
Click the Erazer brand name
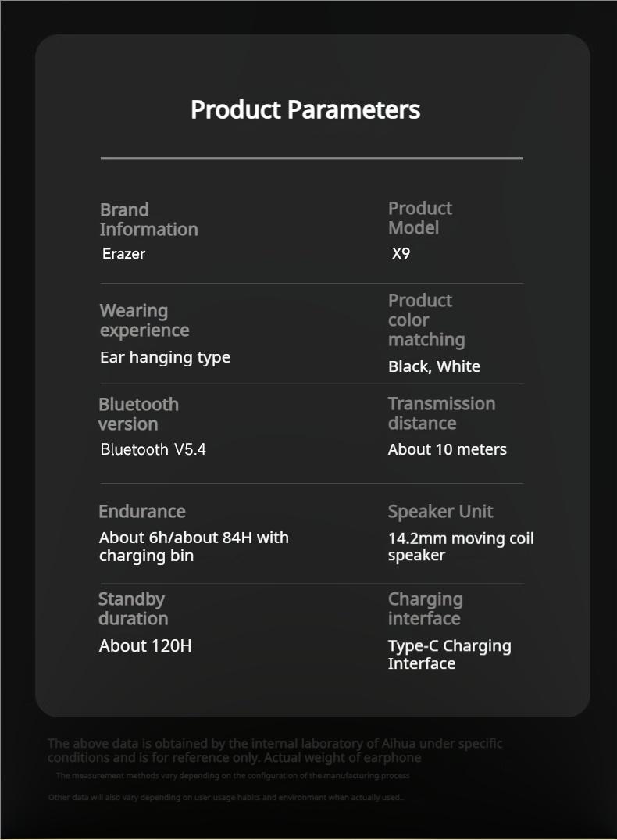pos(123,253)
